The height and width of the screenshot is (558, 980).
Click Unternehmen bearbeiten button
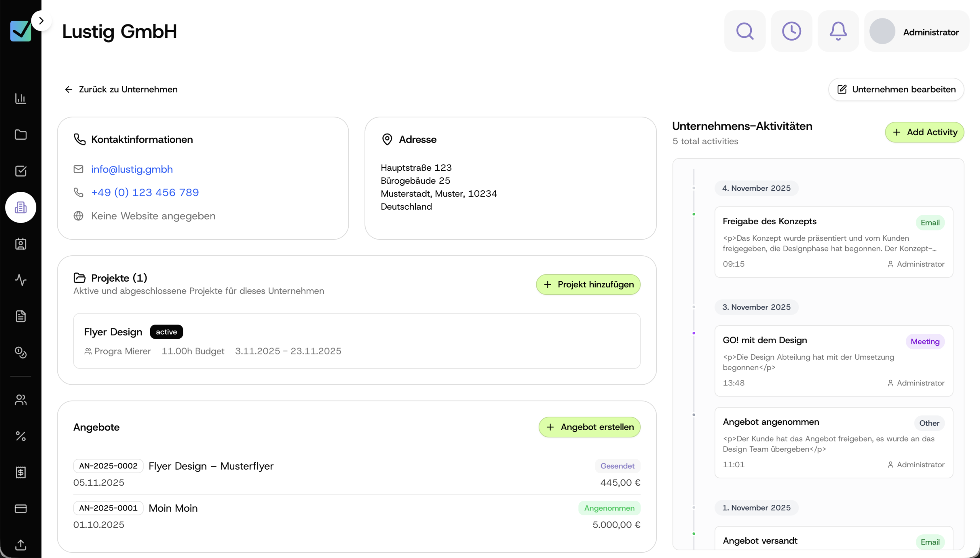[x=896, y=89]
